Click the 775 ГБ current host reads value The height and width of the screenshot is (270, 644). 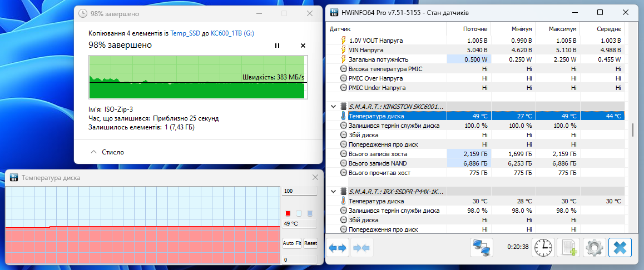(x=478, y=173)
